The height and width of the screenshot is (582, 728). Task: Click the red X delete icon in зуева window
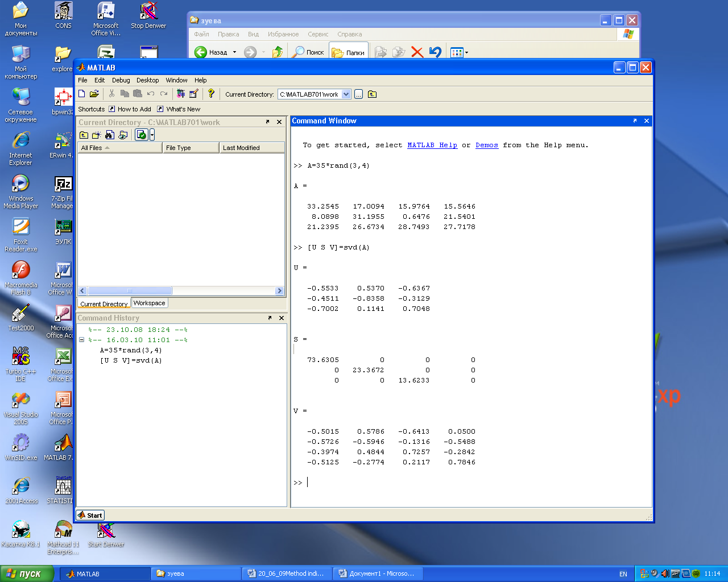click(x=417, y=52)
